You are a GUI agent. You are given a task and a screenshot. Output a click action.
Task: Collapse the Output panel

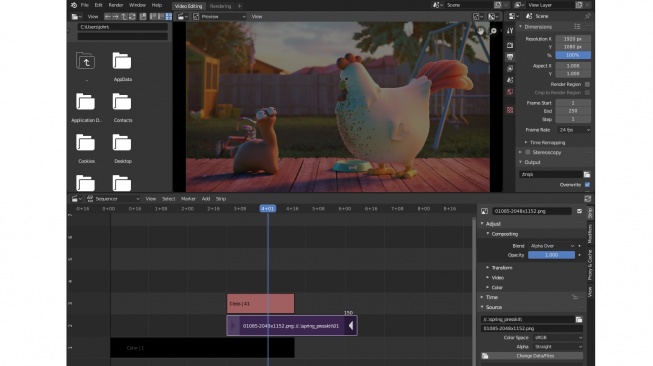point(520,162)
